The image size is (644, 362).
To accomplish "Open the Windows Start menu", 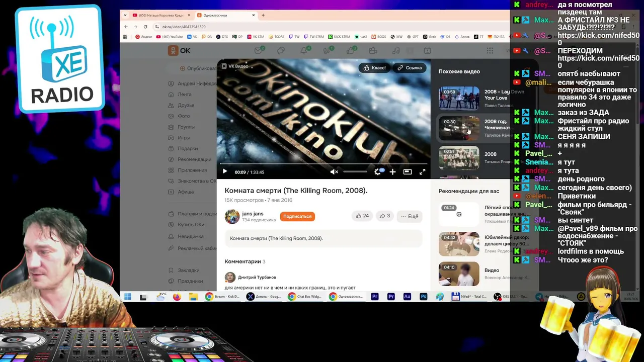I will 127,297.
